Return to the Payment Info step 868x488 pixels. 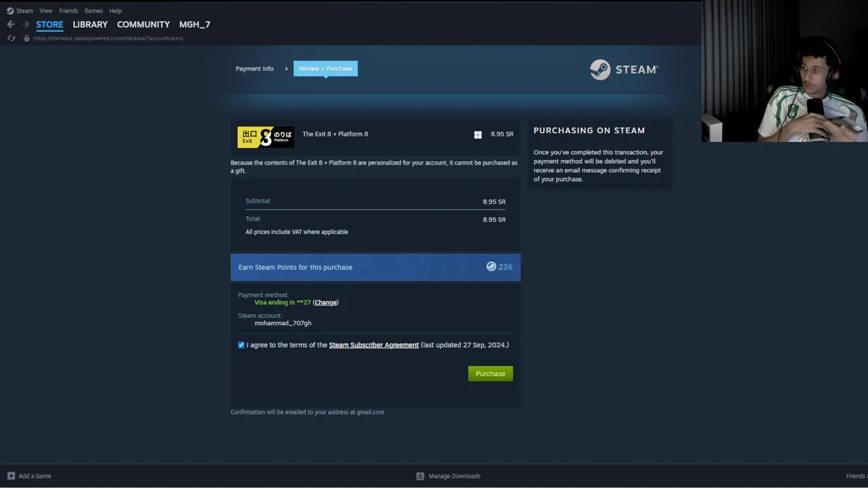coord(254,68)
